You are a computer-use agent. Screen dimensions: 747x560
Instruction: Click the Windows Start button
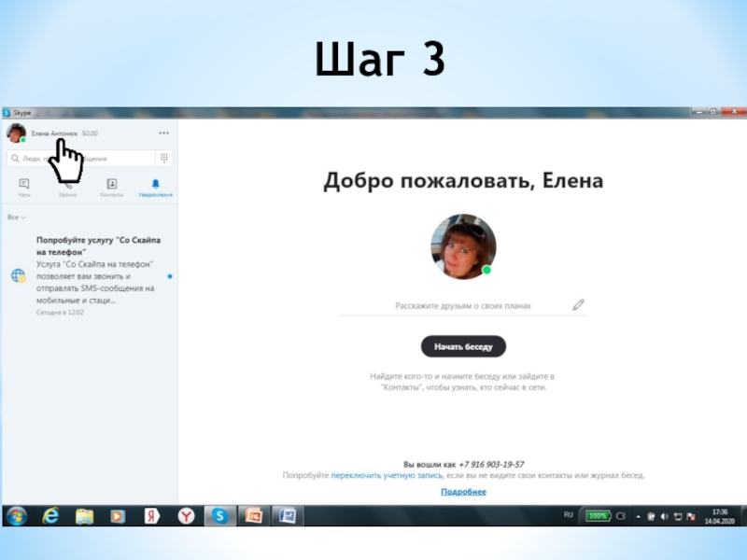point(17,515)
